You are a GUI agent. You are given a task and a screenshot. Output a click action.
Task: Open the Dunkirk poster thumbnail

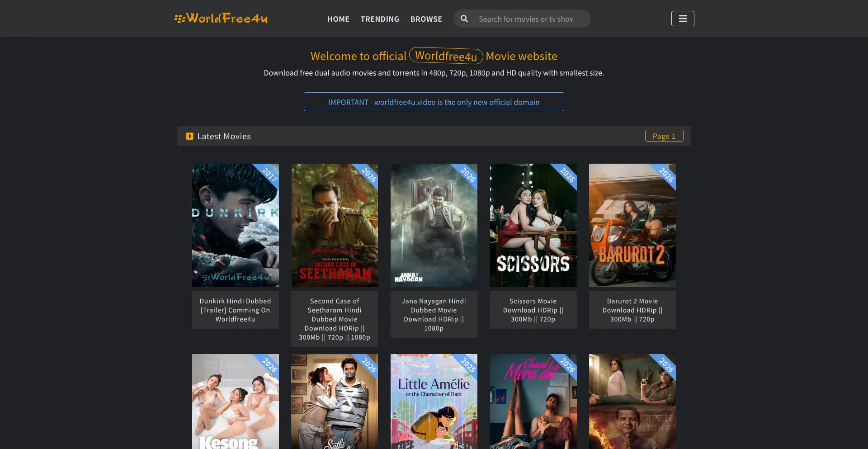(236, 225)
